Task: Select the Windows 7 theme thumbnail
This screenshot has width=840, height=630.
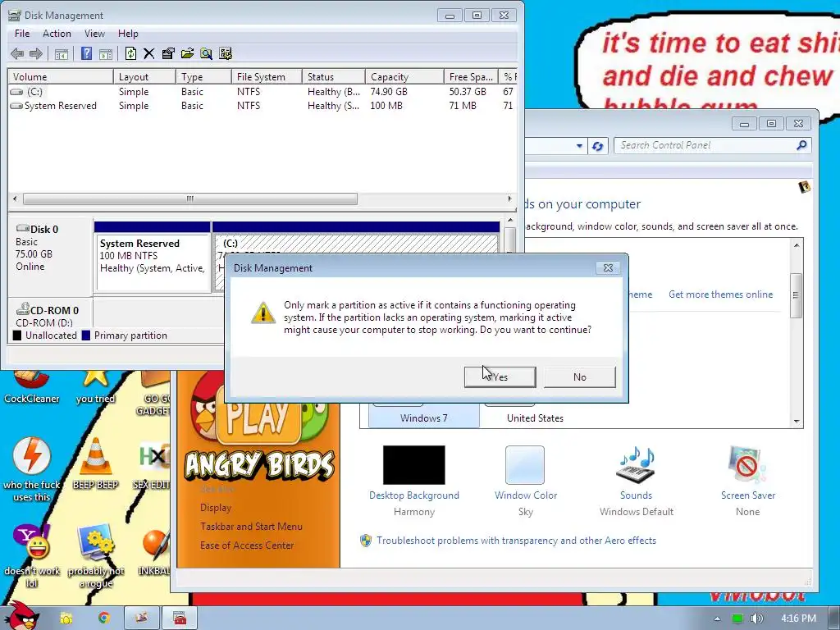Action: point(424,416)
